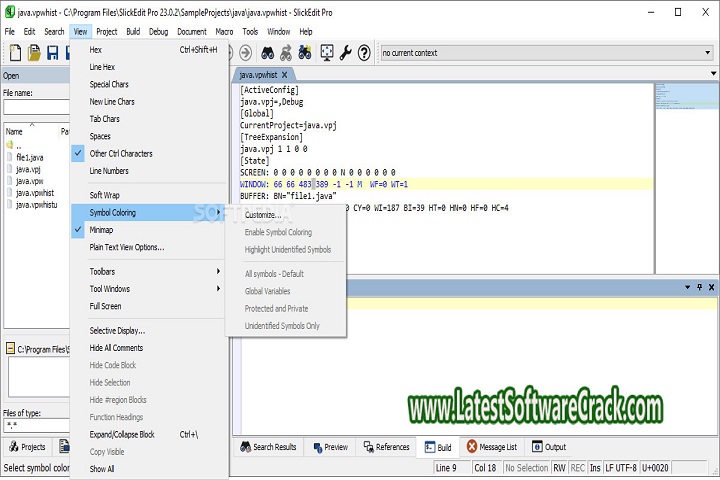Screen dimensions: 720x480
Task: Click the minimap preview of the editor
Action: [x=687, y=96]
